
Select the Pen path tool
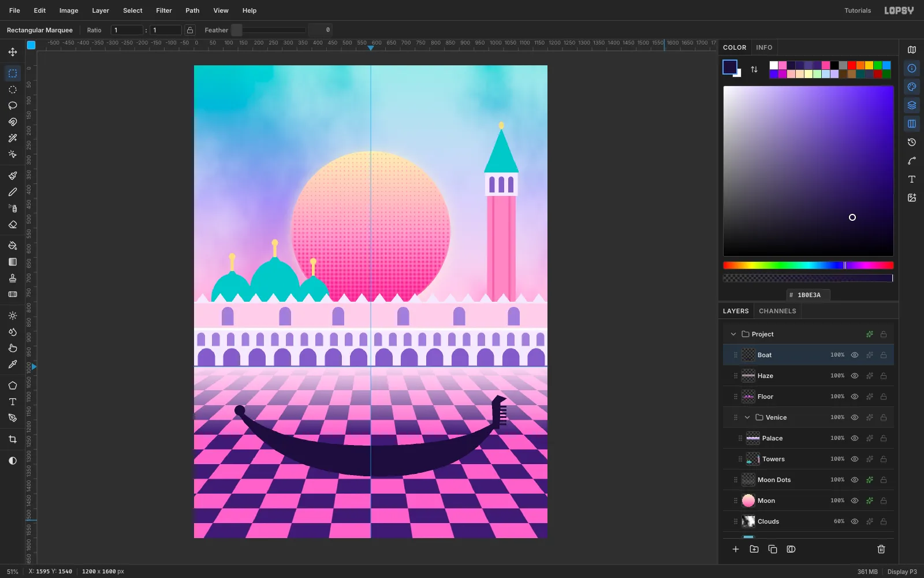tap(13, 418)
